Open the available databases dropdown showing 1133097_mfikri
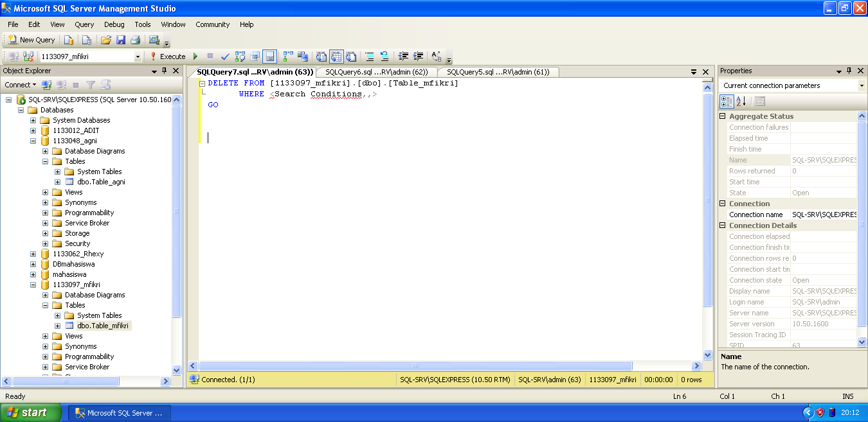The image size is (868, 422). [x=138, y=57]
